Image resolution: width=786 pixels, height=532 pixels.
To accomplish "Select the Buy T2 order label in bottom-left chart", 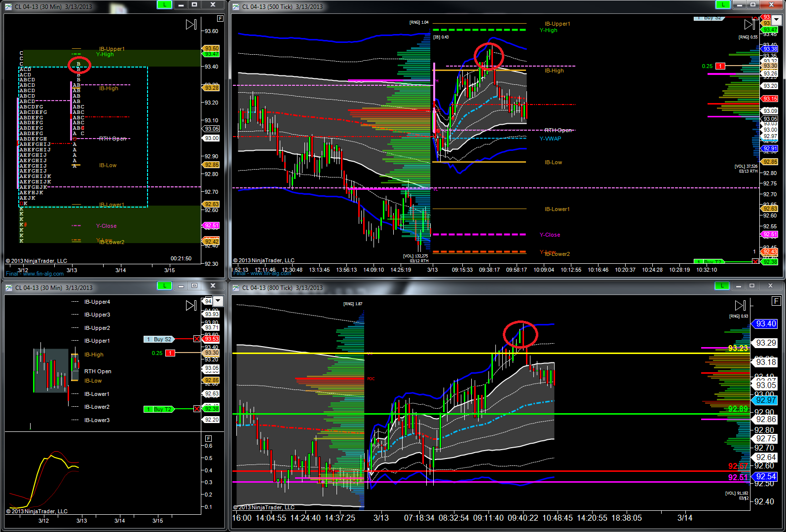I will pyautogui.click(x=159, y=409).
